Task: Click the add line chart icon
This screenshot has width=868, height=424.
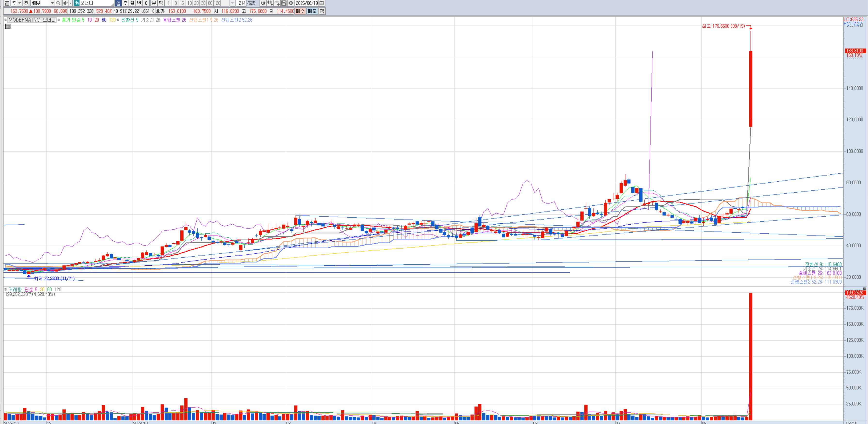Action: tap(277, 3)
